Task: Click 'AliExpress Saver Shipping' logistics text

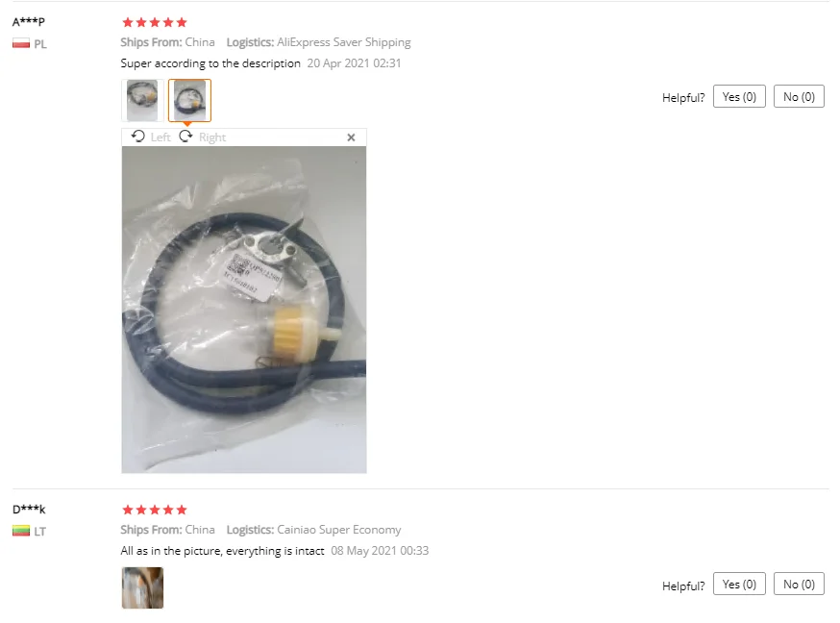Action: coord(344,42)
